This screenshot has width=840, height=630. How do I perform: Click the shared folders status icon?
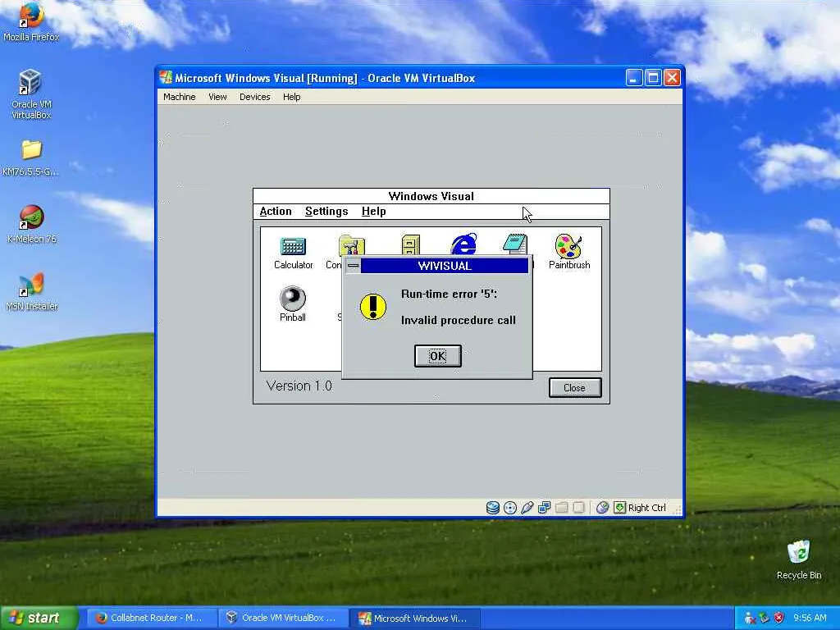pyautogui.click(x=561, y=507)
